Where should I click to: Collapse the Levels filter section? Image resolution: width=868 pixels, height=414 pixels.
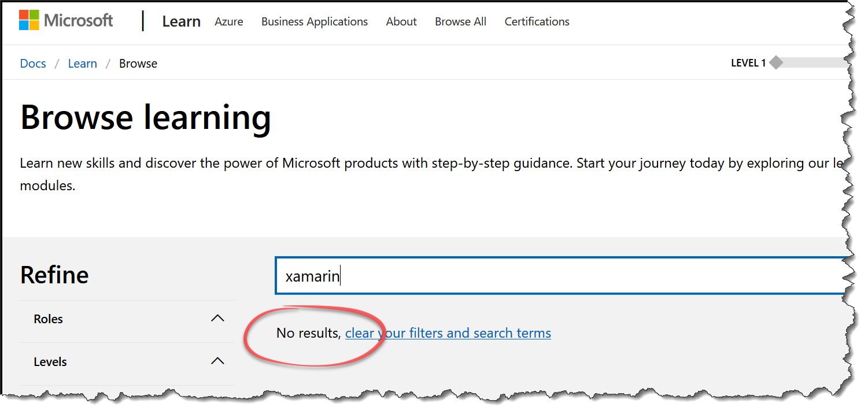click(x=127, y=362)
